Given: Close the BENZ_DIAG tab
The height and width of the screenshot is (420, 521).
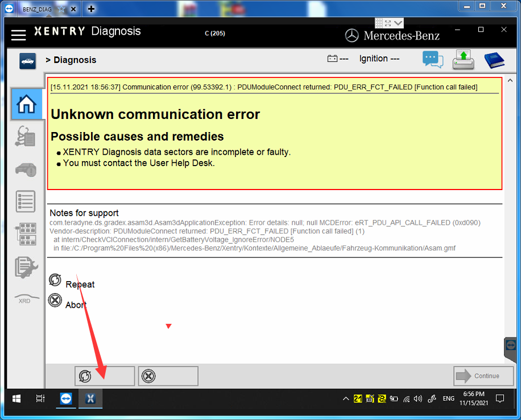Looking at the screenshot, I should (73, 9).
